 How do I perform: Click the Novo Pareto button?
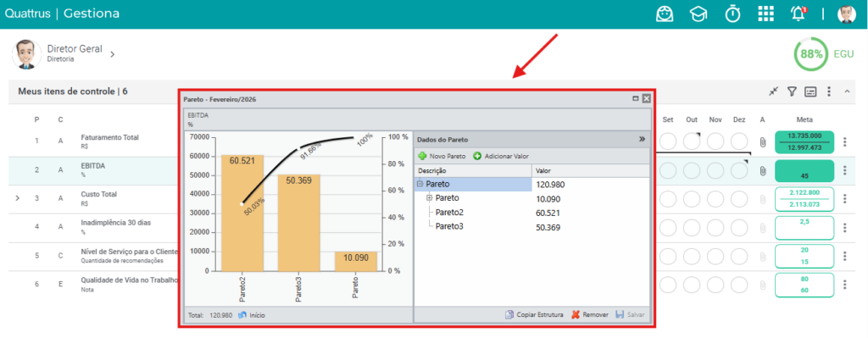(x=442, y=156)
